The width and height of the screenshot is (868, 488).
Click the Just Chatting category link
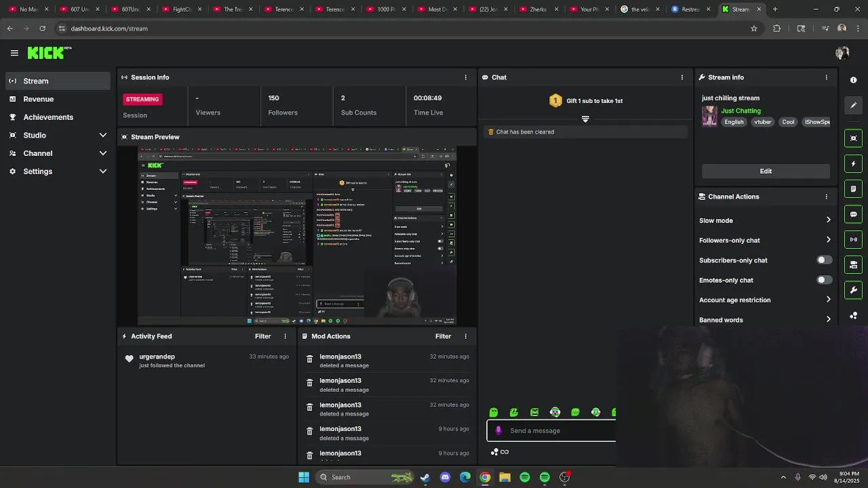(x=741, y=110)
